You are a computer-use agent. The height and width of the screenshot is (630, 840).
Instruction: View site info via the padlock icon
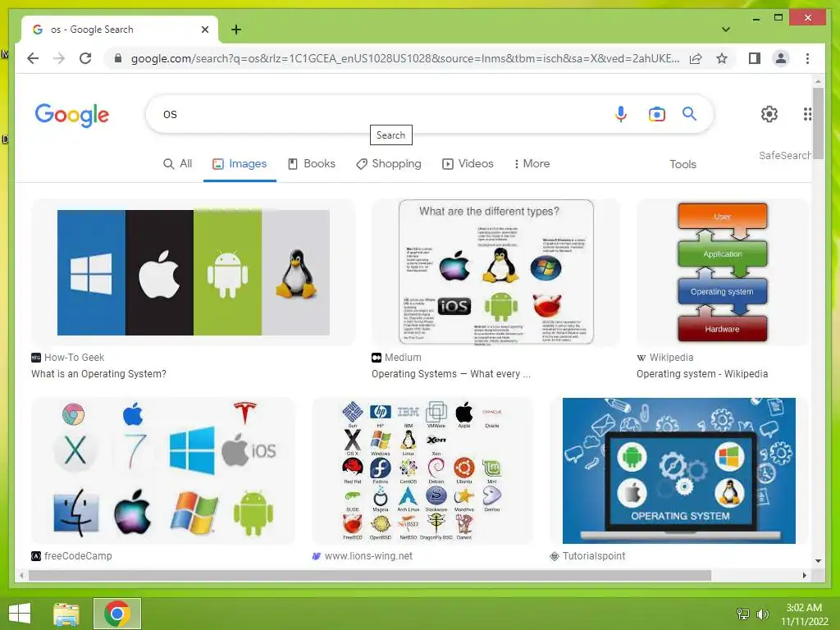coord(118,58)
